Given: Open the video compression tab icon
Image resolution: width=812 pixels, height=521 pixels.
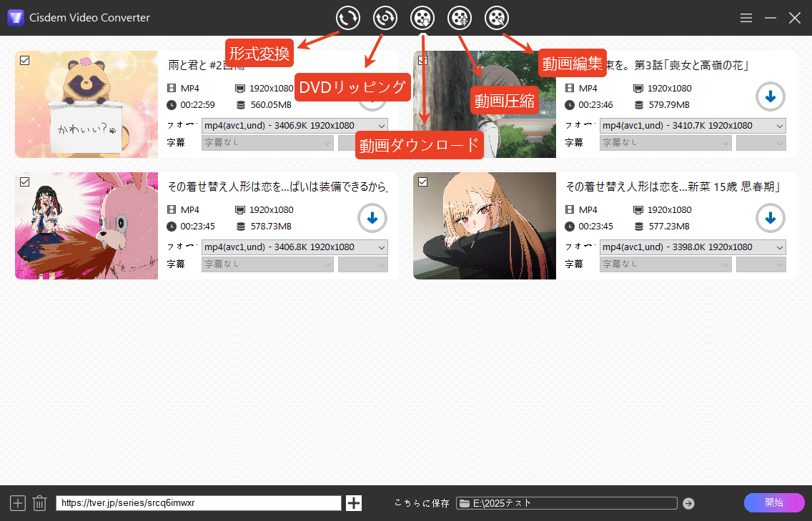Looking at the screenshot, I should (x=460, y=18).
